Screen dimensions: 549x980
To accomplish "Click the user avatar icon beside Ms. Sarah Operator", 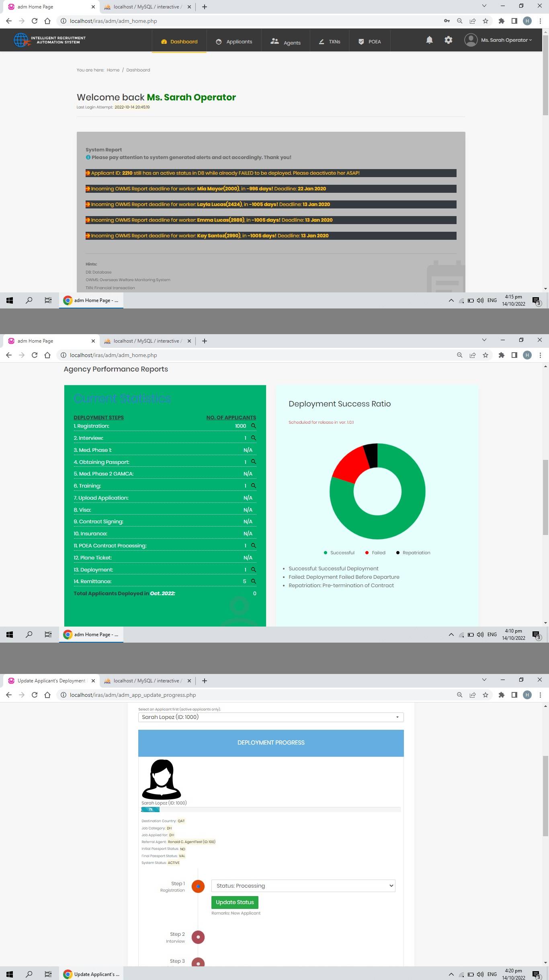I will tap(471, 40).
